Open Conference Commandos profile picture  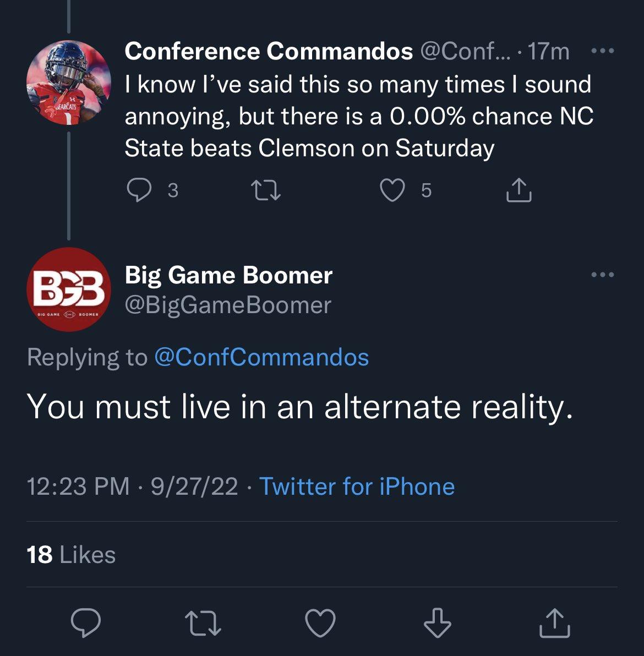[x=69, y=83]
